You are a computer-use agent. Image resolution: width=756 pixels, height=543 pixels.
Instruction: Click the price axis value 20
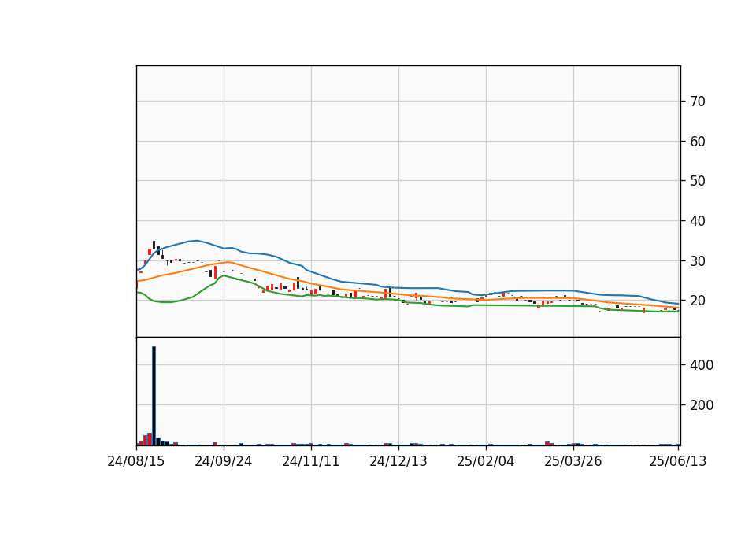point(698,300)
